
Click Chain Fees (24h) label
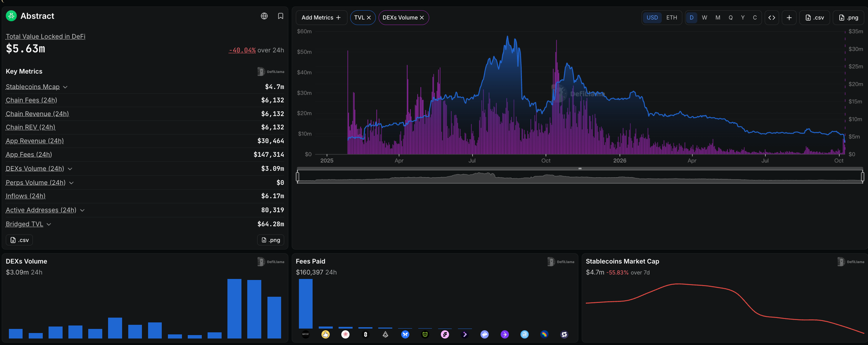[31, 100]
